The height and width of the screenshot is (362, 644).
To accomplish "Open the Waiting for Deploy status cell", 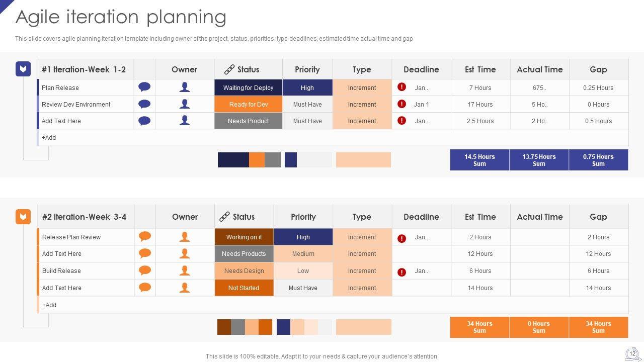I will [248, 87].
